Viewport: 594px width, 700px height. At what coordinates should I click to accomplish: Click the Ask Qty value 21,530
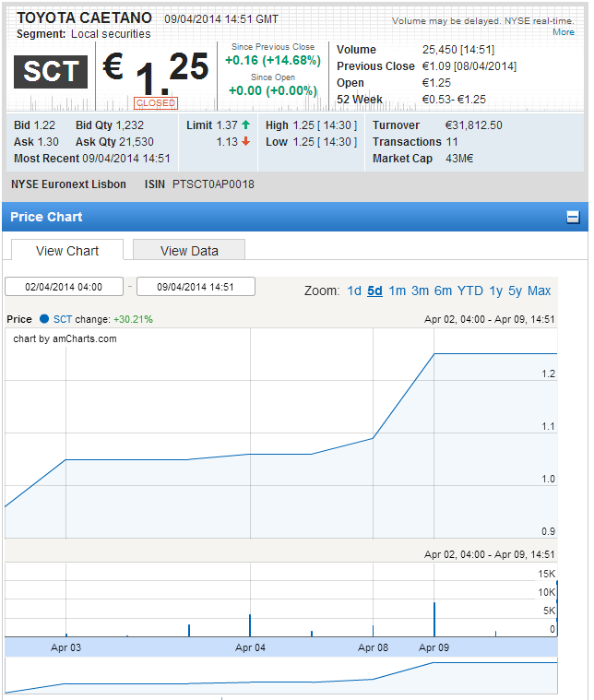(137, 141)
